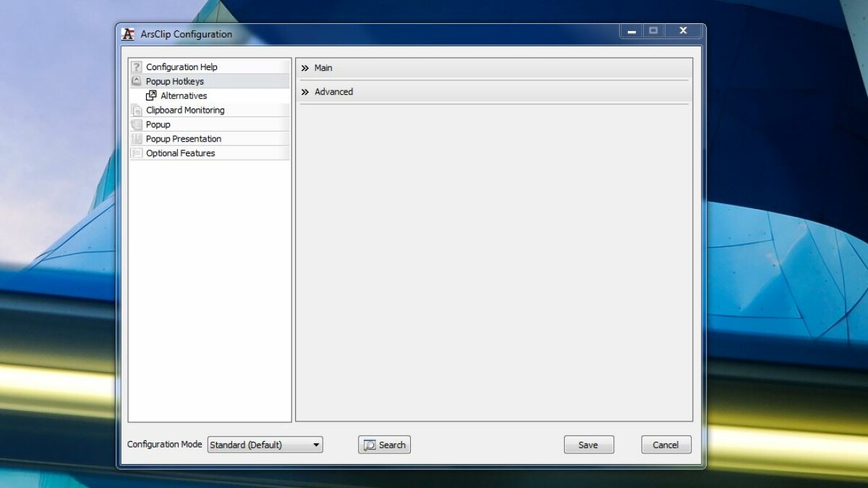Click the 'ArsClip Configuration' window title text
868x488 pixels.
[x=187, y=34]
